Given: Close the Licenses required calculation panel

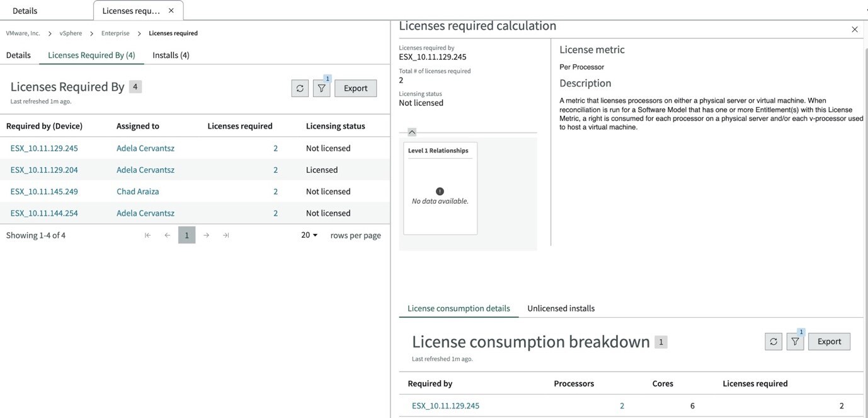Looking at the screenshot, I should [854, 28].
